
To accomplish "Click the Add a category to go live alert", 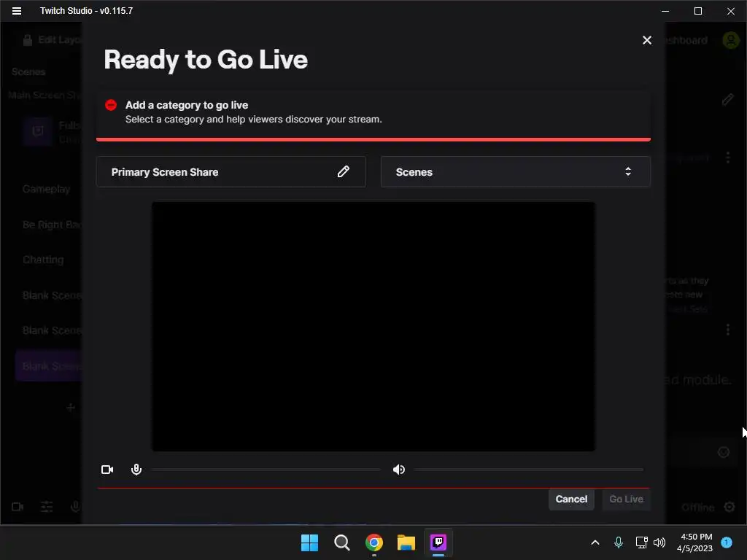I will click(373, 114).
